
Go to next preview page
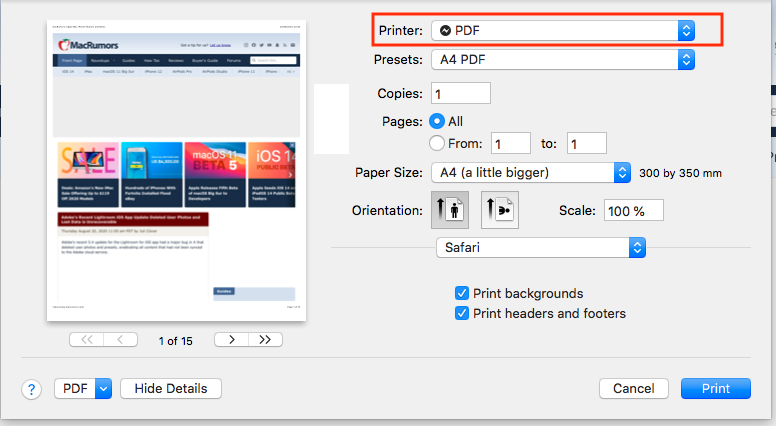232,340
